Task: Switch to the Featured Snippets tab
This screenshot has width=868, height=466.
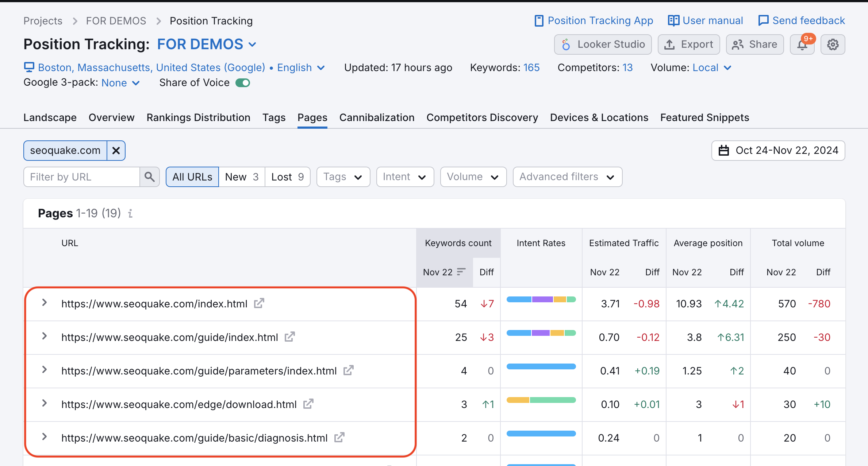Action: (704, 118)
